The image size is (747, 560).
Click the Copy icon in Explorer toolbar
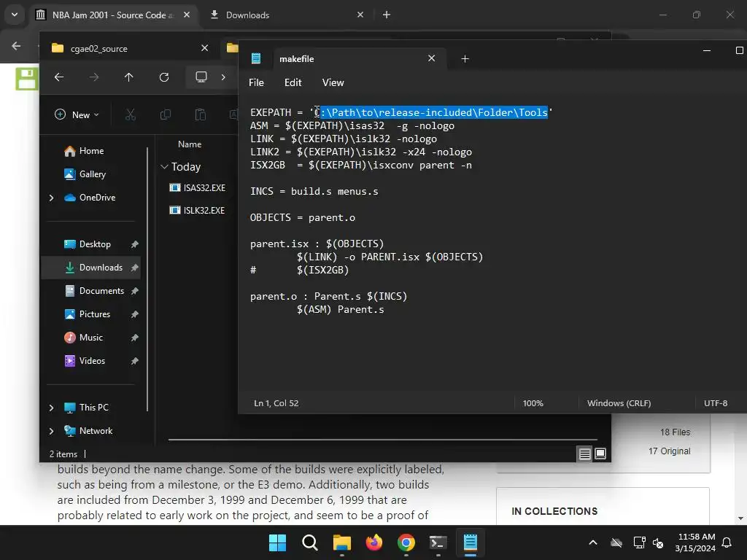pyautogui.click(x=166, y=114)
